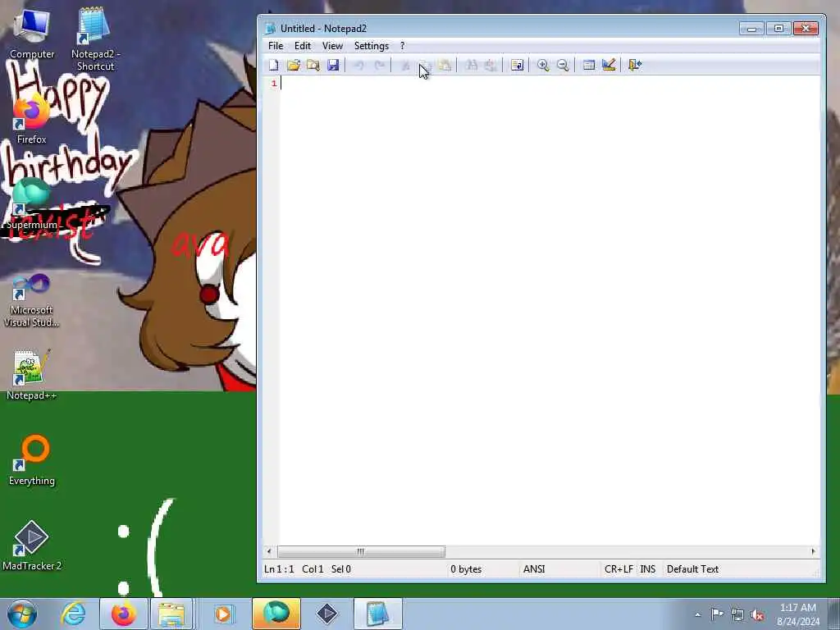
Task: Open Windows Explorer from the taskbar
Action: coord(171,614)
